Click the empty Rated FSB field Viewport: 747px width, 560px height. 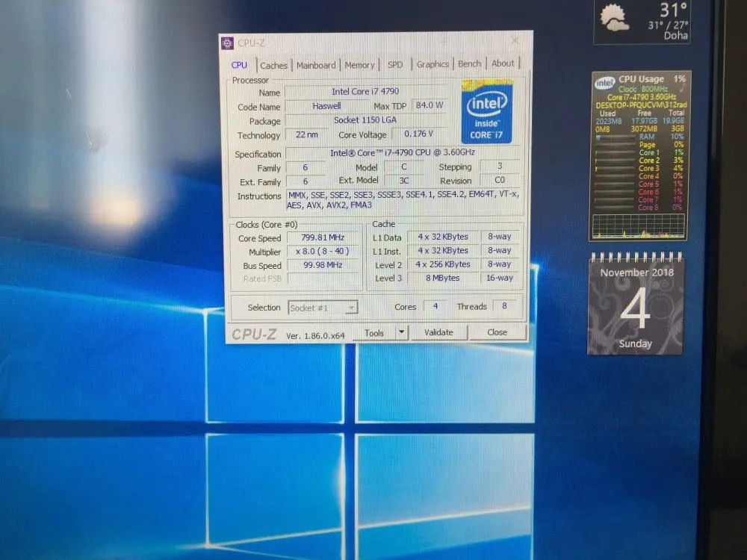point(323,279)
